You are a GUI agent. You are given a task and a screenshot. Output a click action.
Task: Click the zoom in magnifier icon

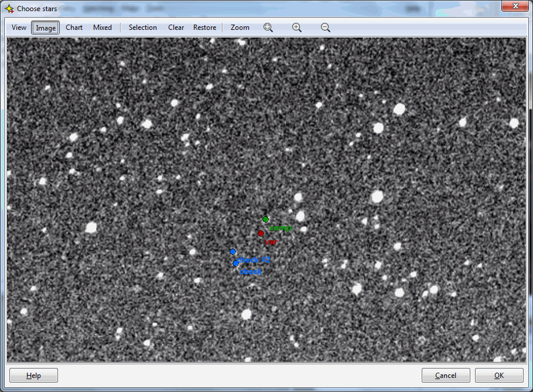[x=297, y=28]
